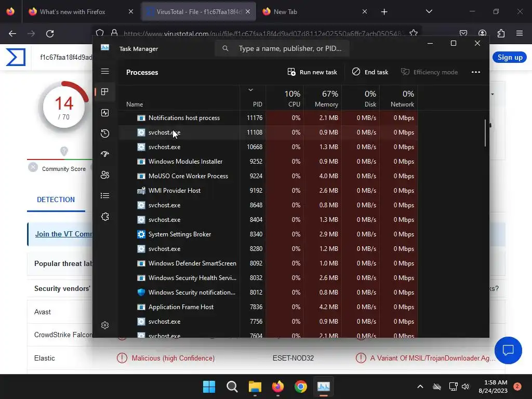Open Task Manager settings gear
532x399 pixels.
point(105,325)
